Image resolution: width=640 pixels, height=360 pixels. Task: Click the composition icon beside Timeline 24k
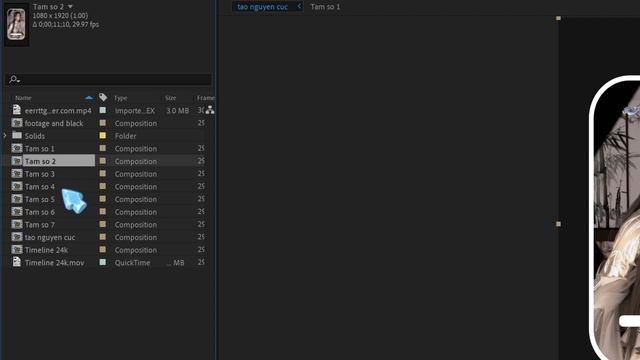[x=17, y=249]
